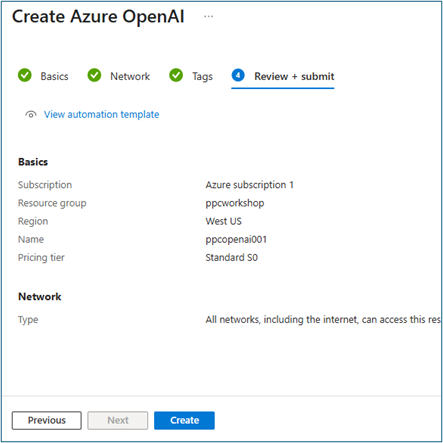Click the 'Azure subscription 1' value
The width and height of the screenshot is (443, 443).
click(250, 185)
